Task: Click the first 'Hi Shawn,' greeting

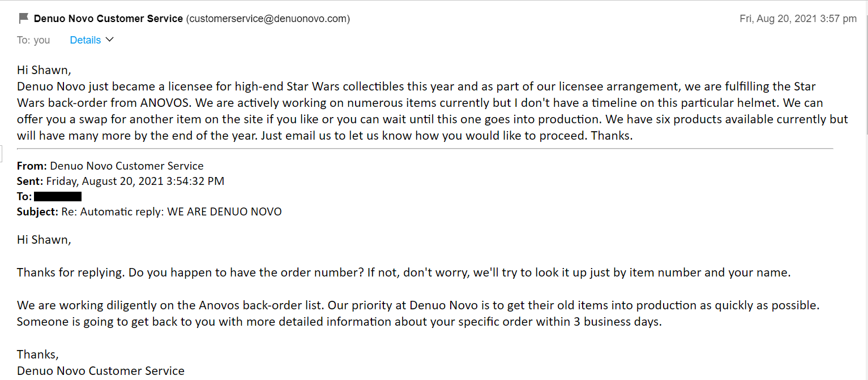Action: coord(44,71)
